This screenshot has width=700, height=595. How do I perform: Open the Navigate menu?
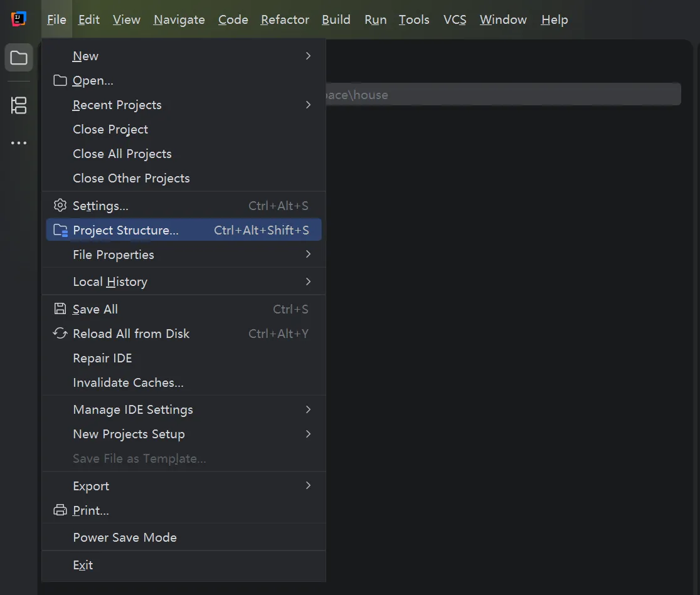(179, 19)
